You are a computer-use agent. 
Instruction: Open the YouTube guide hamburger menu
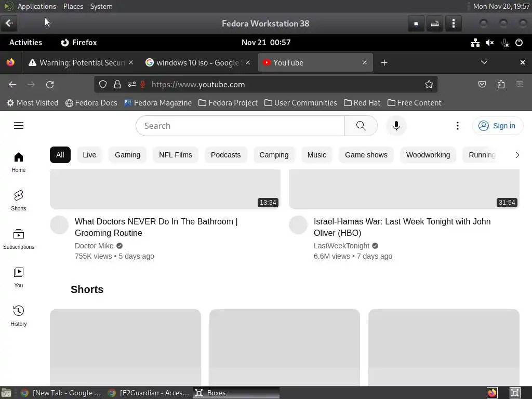coord(19,126)
